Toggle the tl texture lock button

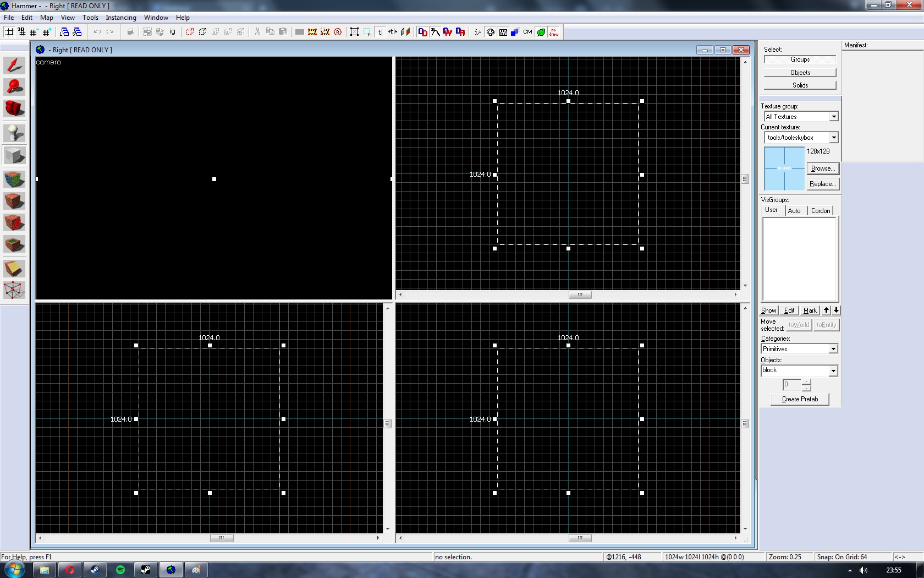[x=380, y=32]
